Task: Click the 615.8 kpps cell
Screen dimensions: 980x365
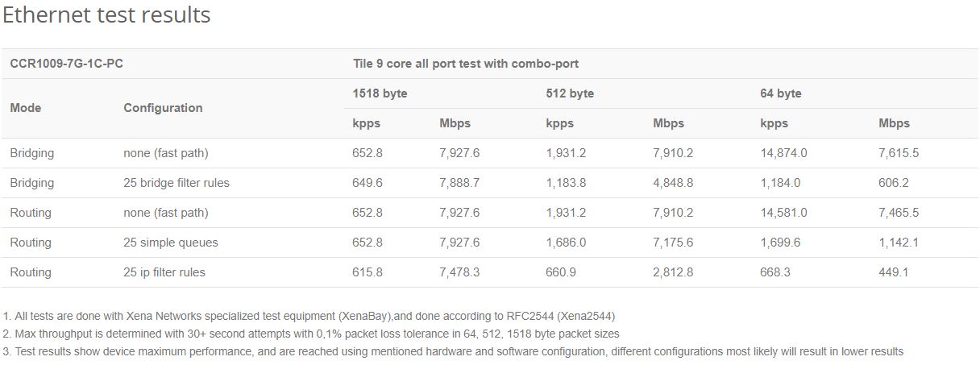Action: pyautogui.click(x=367, y=272)
